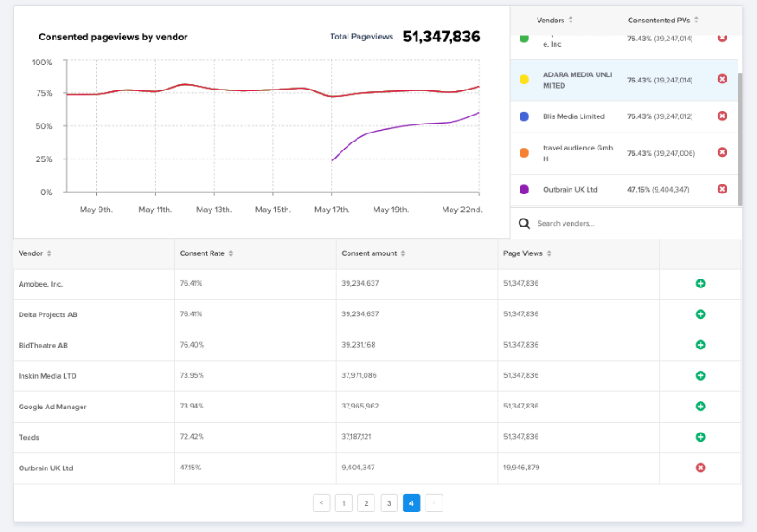Remove travel audience GmbH from vendor list
This screenshot has height=532, width=757.
[722, 152]
